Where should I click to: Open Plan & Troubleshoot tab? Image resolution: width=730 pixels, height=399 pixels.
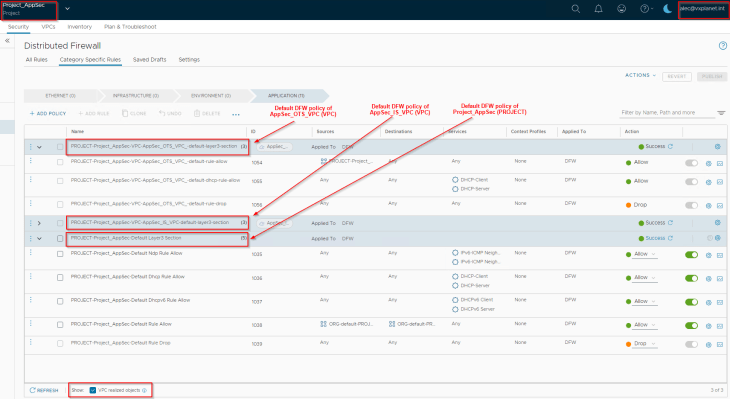point(130,27)
